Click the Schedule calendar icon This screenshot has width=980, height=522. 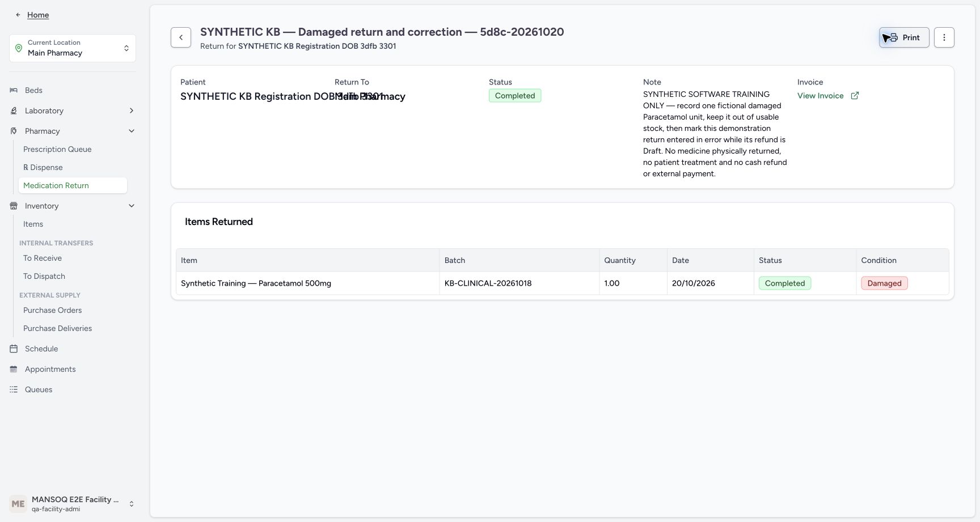point(14,349)
